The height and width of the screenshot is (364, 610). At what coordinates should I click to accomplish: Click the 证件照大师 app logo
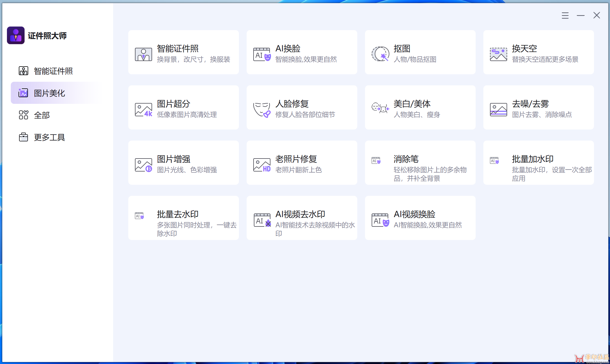[x=16, y=35]
